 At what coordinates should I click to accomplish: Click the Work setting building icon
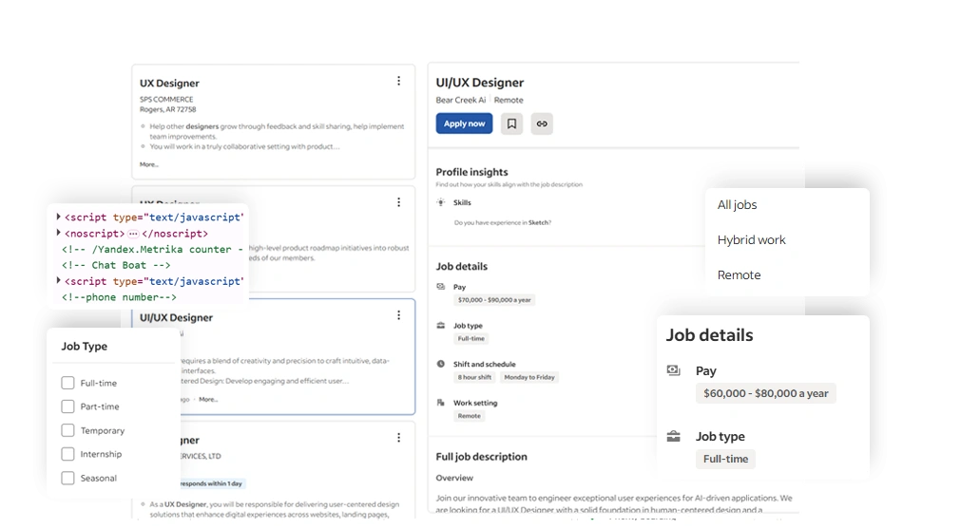tap(441, 403)
